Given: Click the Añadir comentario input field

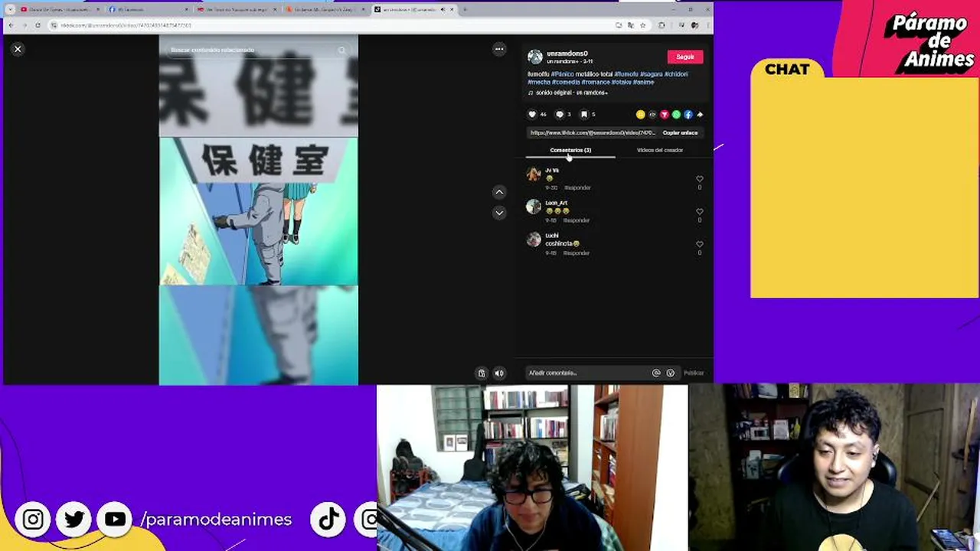Looking at the screenshot, I should click(588, 373).
